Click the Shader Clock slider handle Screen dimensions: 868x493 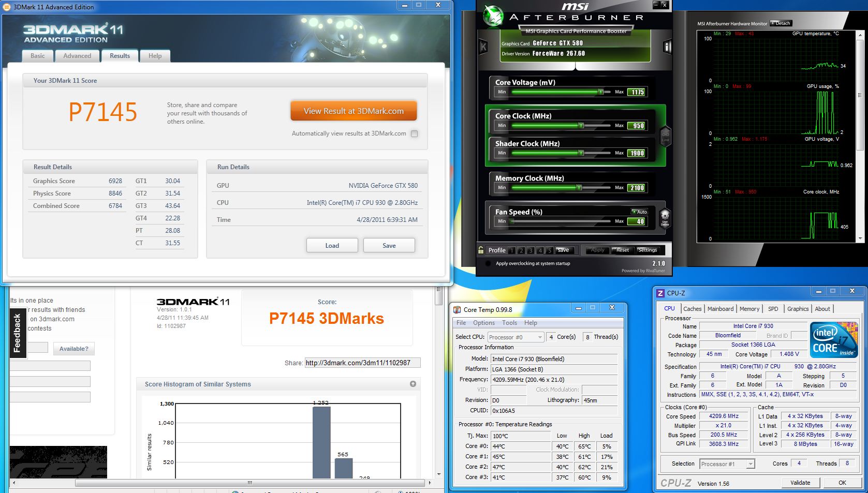(x=581, y=153)
